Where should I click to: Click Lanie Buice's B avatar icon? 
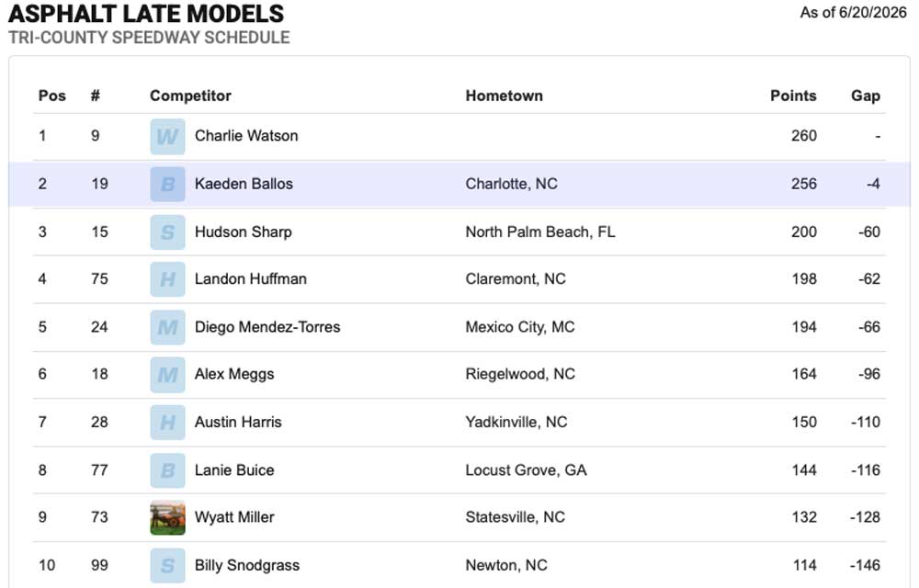coord(167,470)
